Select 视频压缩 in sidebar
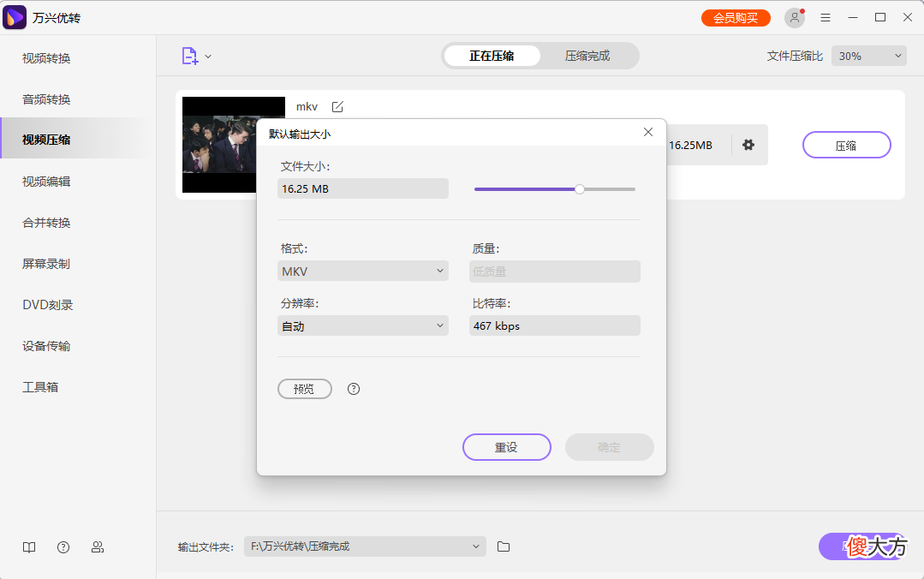Image resolution: width=924 pixels, height=579 pixels. pyautogui.click(x=78, y=140)
